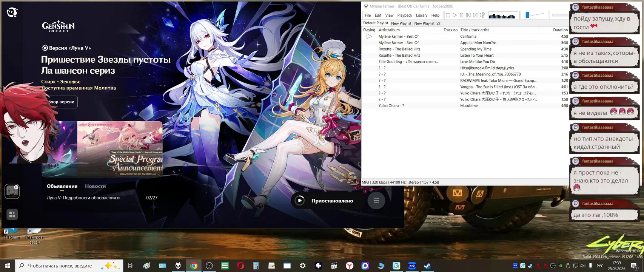Open launcher hamburger menu next to Приостановлено

click(x=376, y=201)
